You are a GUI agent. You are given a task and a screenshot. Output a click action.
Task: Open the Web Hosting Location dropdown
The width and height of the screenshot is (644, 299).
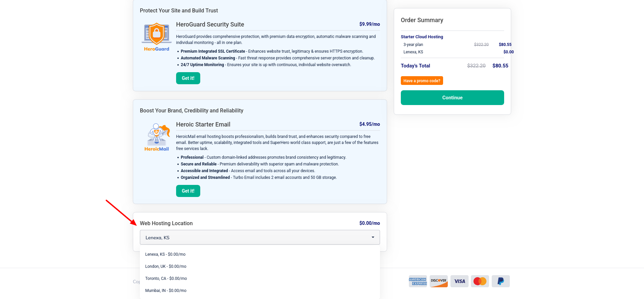coord(260,237)
